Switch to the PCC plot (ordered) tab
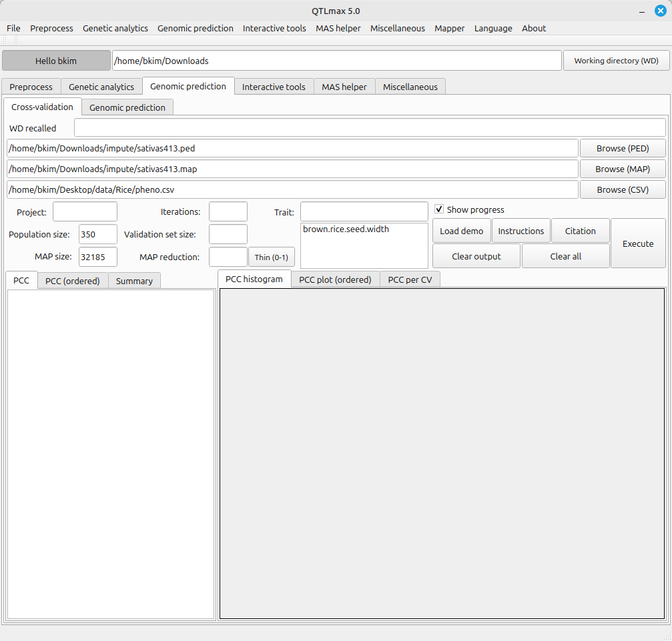 (335, 279)
